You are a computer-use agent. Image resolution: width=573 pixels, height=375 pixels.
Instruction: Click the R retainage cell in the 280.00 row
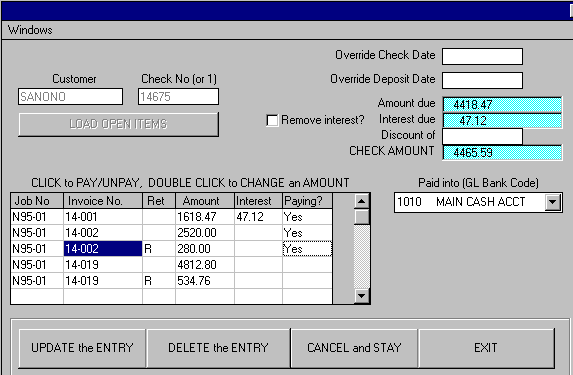[x=159, y=249]
